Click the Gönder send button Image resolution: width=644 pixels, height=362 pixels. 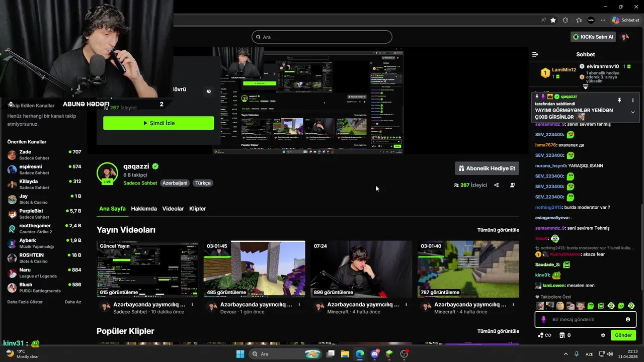click(623, 335)
